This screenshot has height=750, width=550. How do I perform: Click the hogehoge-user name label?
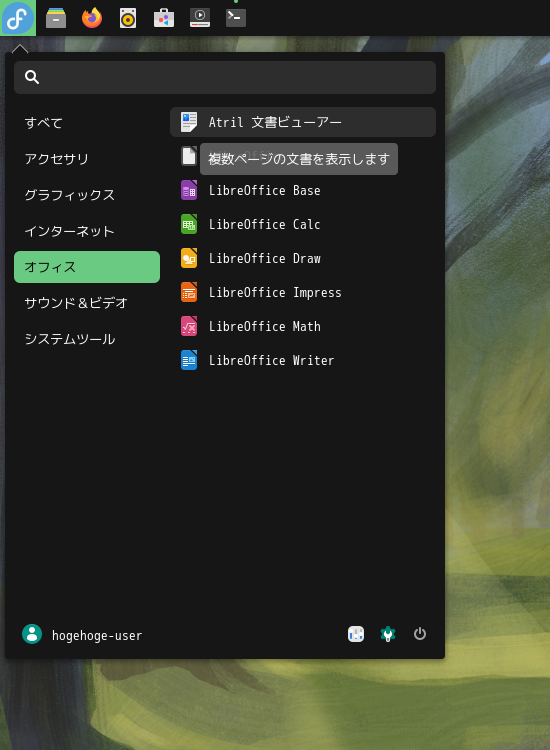point(97,636)
